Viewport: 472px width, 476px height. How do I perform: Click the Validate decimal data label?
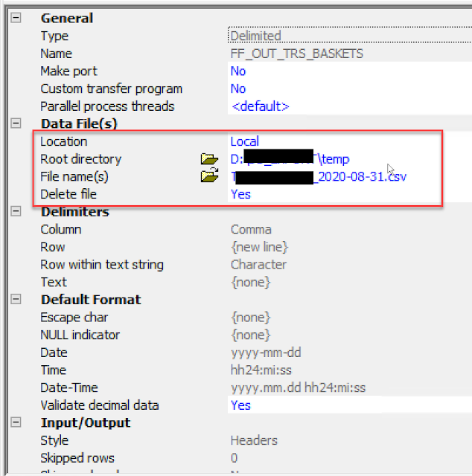[100, 405]
